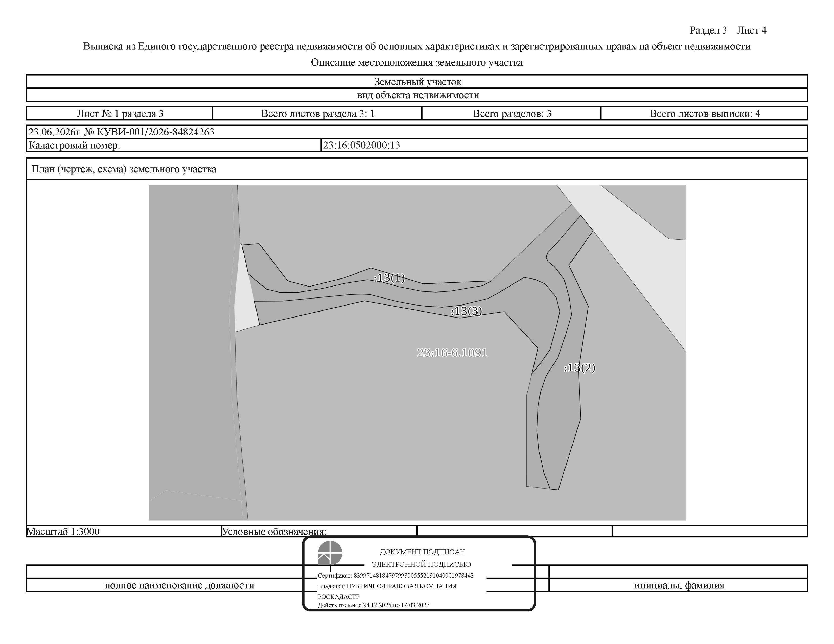The image size is (834, 644).
Task: Click the "Владелец: ПУБЛИЧНО-ПРАВОВАЯ КОМПАНИЯ" line
Action: pyautogui.click(x=387, y=586)
